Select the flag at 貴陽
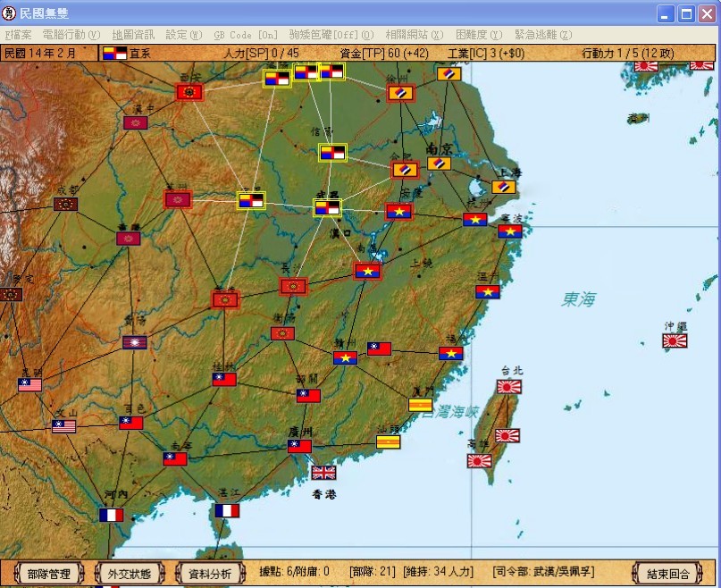Screen dimensions: 721x588 click(135, 342)
